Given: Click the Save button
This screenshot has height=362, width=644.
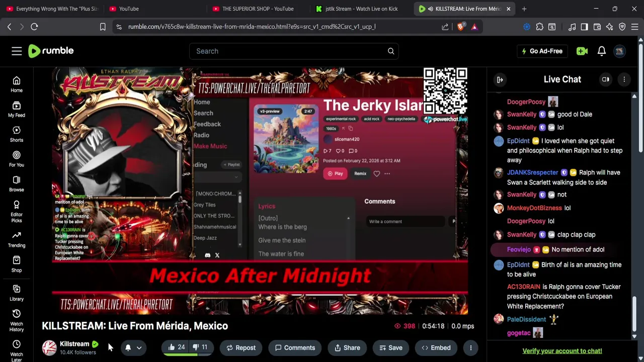Looking at the screenshot, I should pyautogui.click(x=391, y=347).
